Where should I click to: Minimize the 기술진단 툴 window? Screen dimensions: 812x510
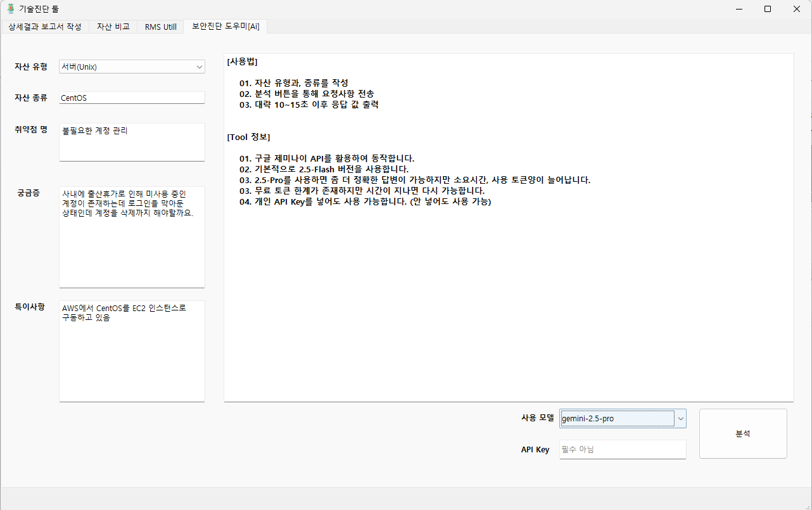(x=739, y=9)
